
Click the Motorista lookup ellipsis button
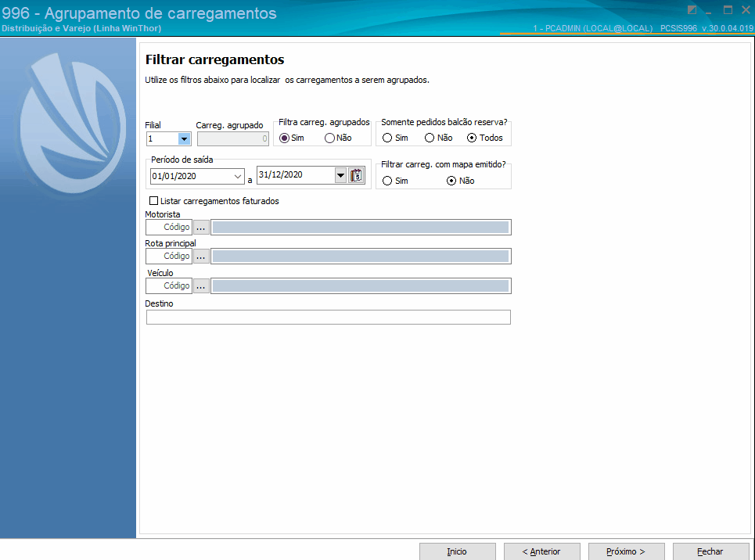(201, 228)
